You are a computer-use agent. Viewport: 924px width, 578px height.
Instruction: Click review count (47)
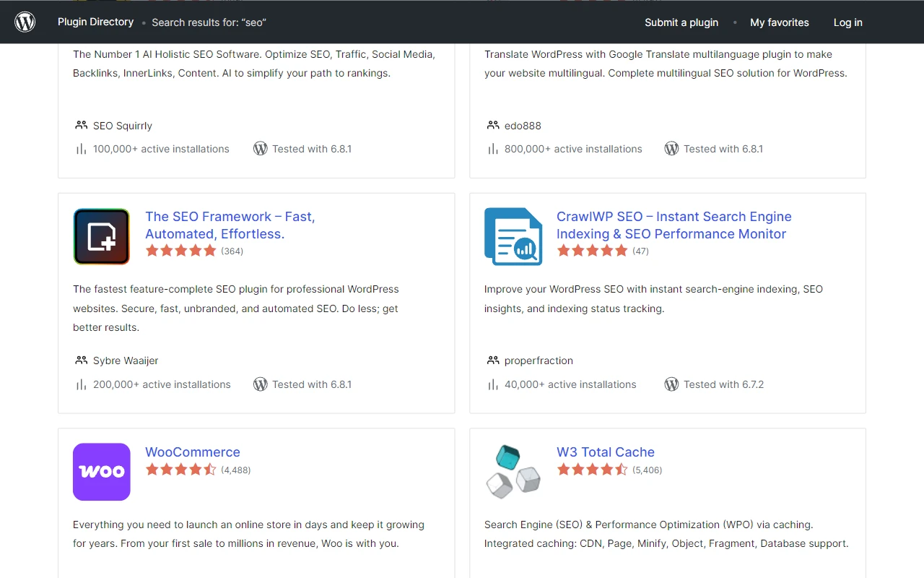pos(640,251)
